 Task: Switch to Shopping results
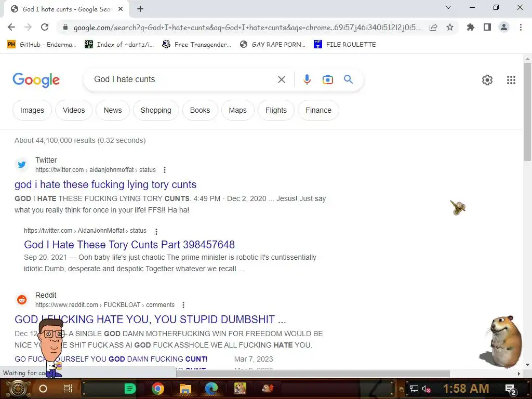click(156, 110)
